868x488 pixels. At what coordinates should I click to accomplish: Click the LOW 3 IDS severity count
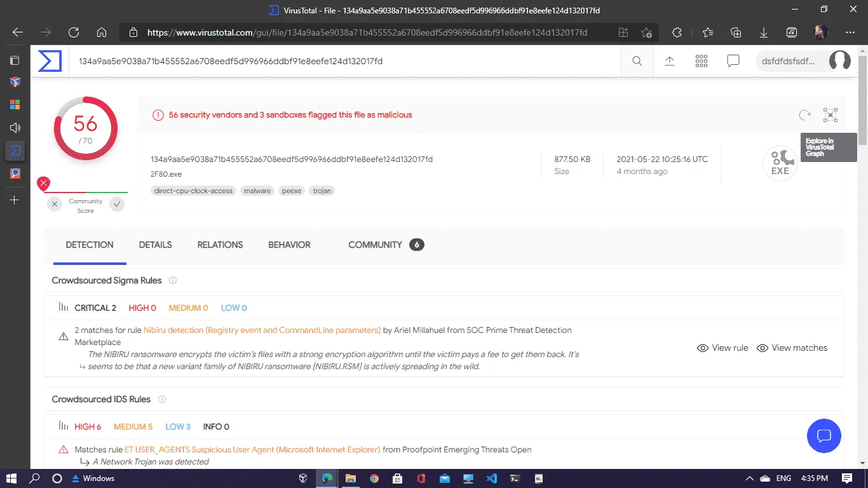tap(178, 427)
